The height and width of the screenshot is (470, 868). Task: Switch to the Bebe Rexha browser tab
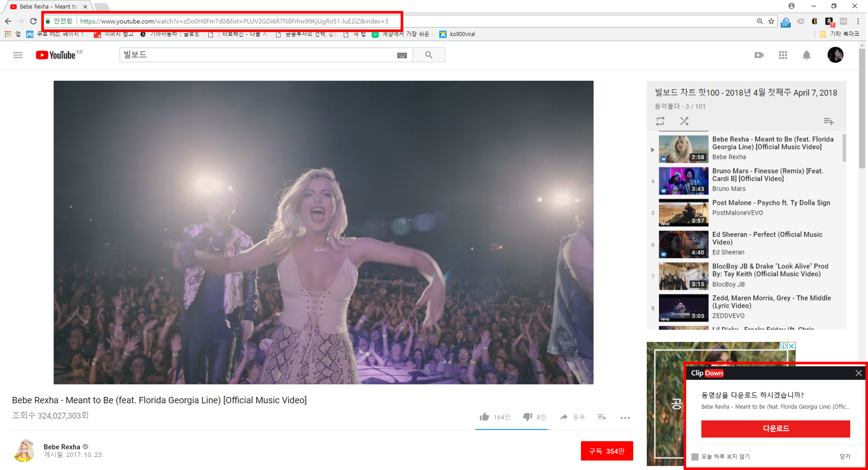(x=48, y=6)
